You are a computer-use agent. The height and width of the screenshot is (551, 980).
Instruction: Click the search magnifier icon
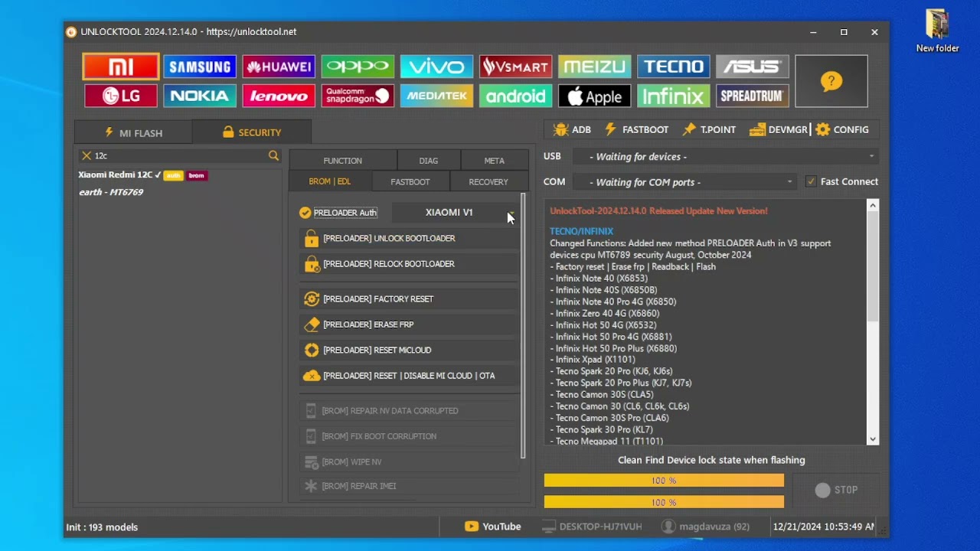(273, 155)
